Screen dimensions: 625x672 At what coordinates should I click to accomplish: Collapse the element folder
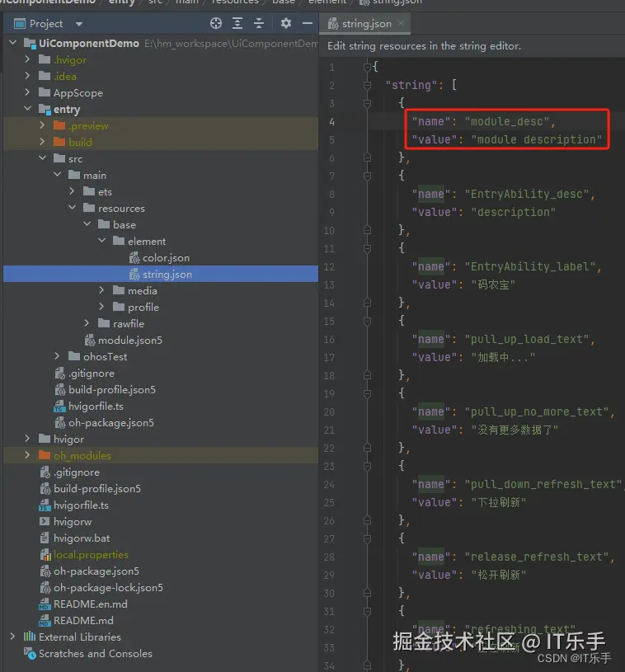click(x=102, y=241)
